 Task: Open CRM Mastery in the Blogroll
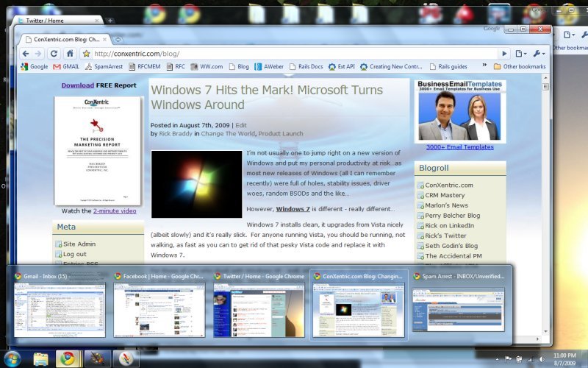445,195
